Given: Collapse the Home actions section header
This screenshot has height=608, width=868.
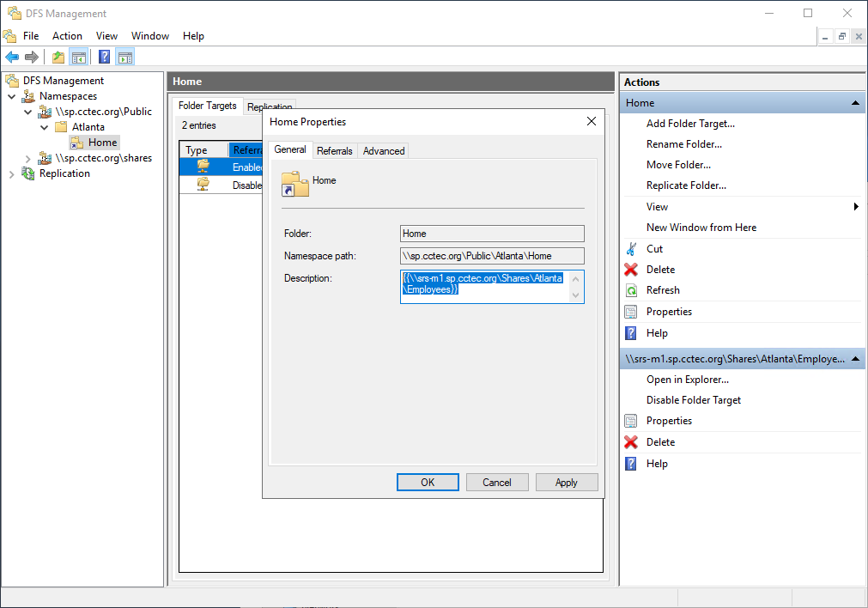Looking at the screenshot, I should tap(855, 103).
